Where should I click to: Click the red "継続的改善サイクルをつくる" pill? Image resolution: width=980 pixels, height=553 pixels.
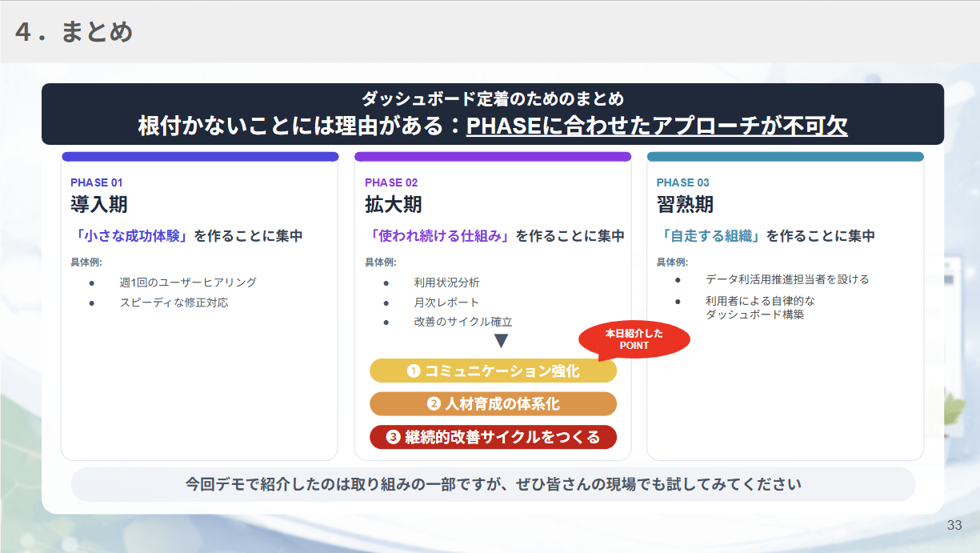pos(493,437)
